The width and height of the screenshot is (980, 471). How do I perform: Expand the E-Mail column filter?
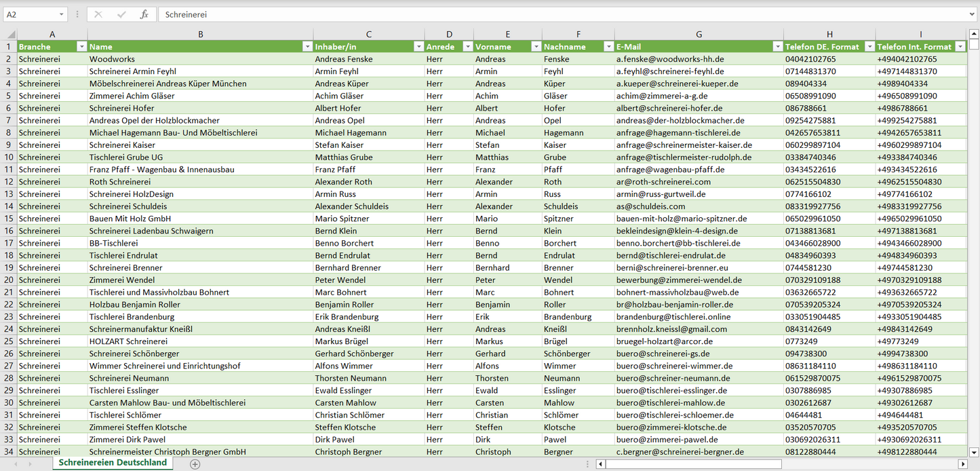point(777,47)
